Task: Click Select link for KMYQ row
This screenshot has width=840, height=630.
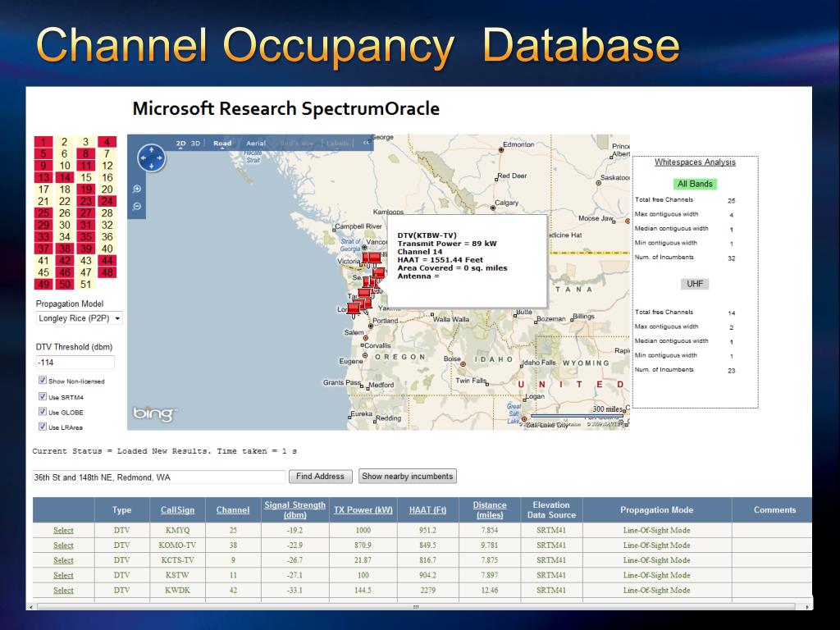Action: click(x=63, y=531)
